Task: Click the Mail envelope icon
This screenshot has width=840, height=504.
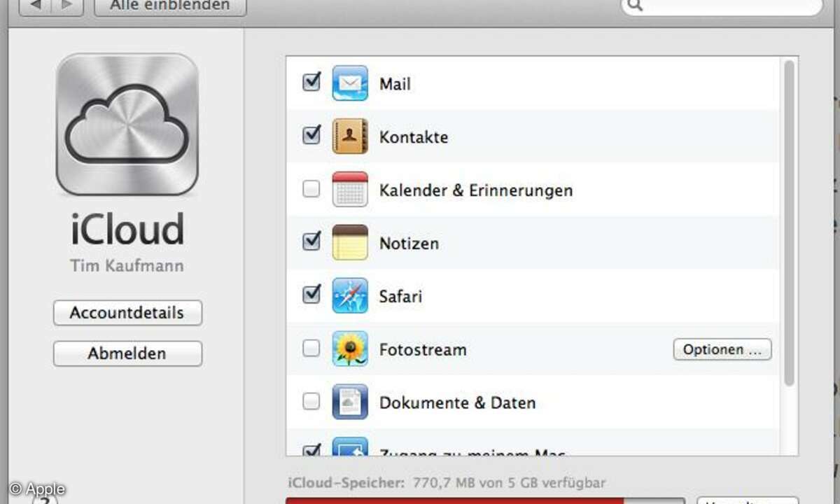Action: click(x=350, y=83)
